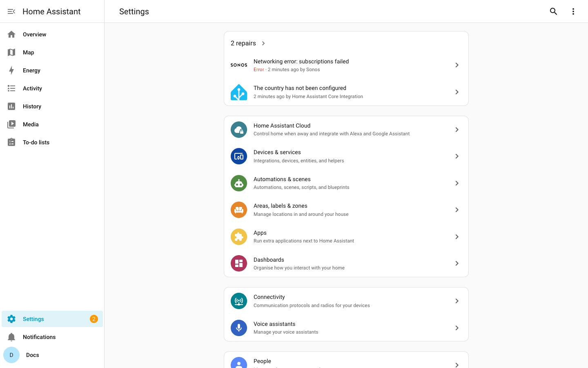The image size is (588, 368).
Task: Click the Areas, labels & zones sofa icon
Action: tap(239, 210)
